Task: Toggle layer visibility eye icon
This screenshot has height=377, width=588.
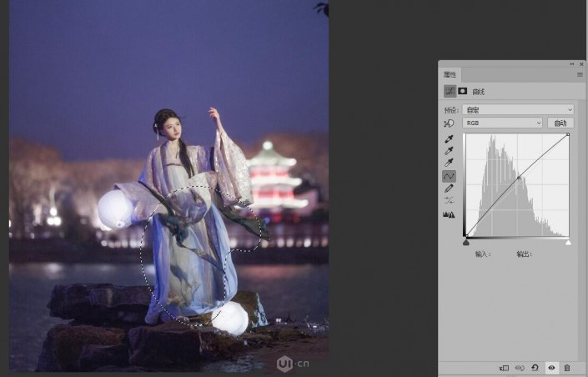Action: coord(551,367)
